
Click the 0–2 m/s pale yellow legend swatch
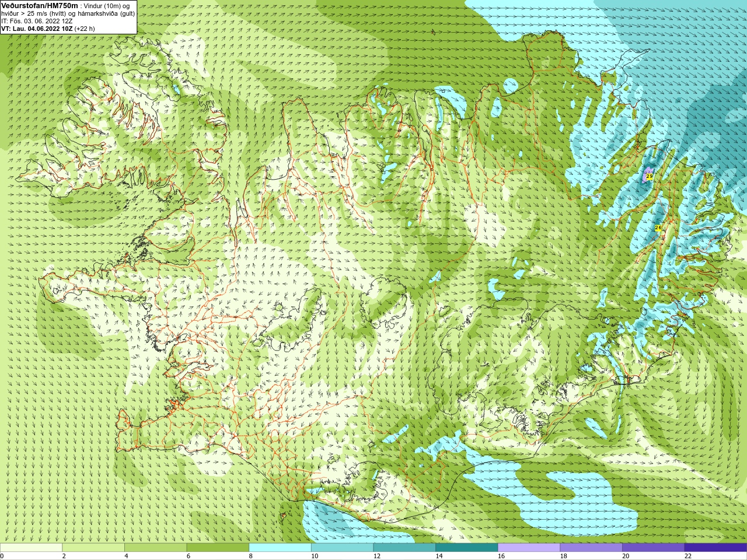[31, 548]
